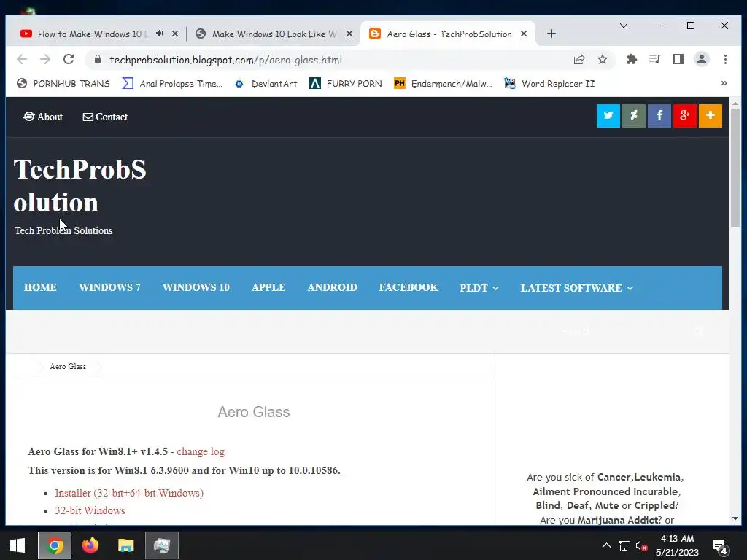Image resolution: width=747 pixels, height=560 pixels.
Task: Open the notification center icon
Action: 720,546
